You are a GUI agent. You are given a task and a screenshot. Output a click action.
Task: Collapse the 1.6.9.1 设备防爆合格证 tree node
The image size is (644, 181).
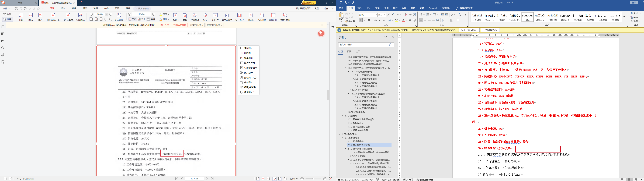click(348, 72)
